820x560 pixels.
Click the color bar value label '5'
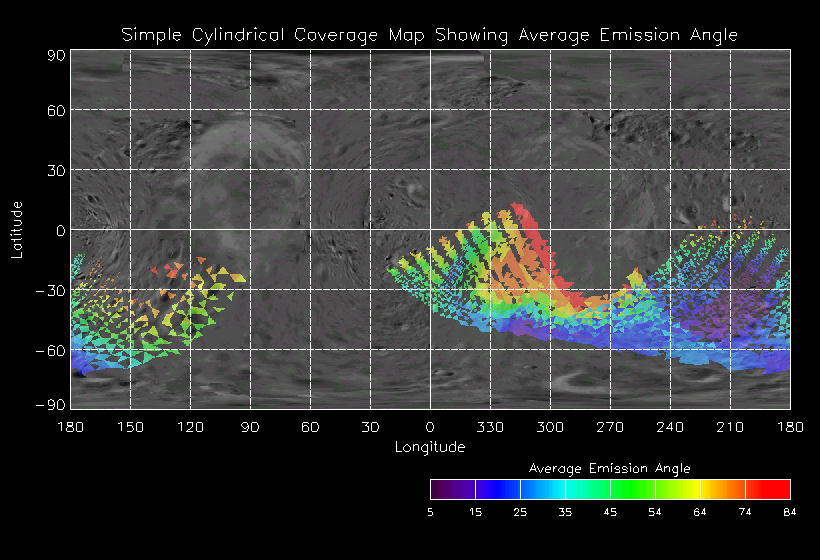[x=430, y=512]
